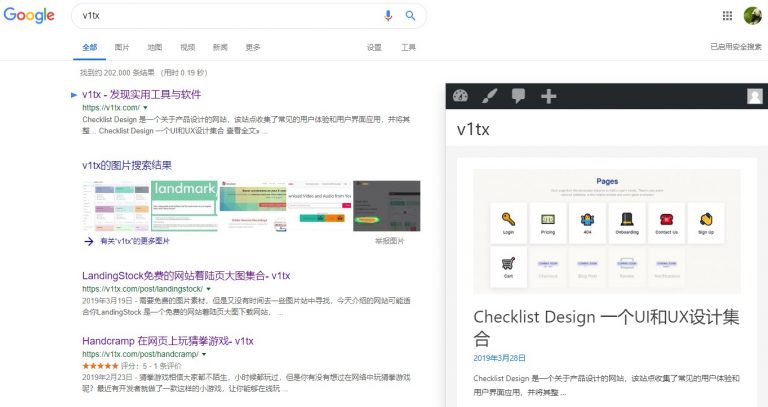The image size is (768, 407).
Task: Click the Contact Us phone icon card
Action: (x=666, y=223)
